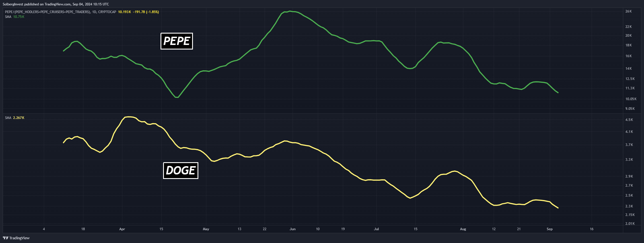Click the 11.3K price axis label

pos(630,88)
